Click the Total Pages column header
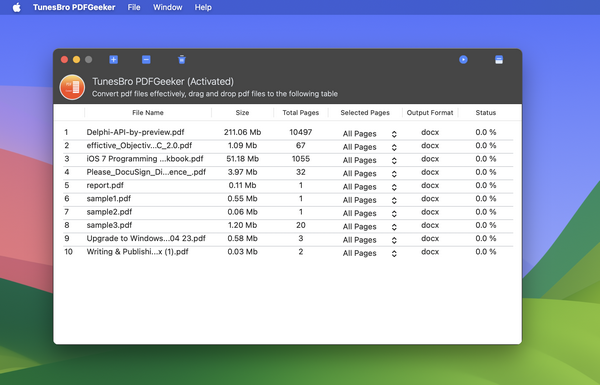 301,113
